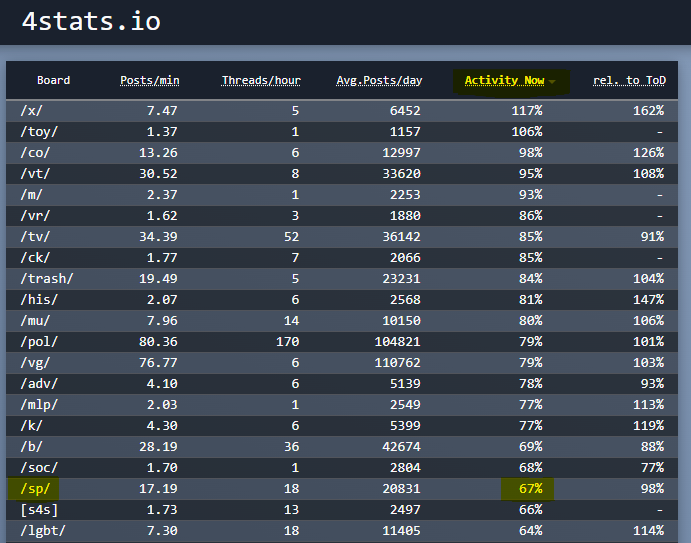Click the 13.26 posts/min value for /co/
Image resolution: width=691 pixels, height=543 pixels.
pos(158,153)
